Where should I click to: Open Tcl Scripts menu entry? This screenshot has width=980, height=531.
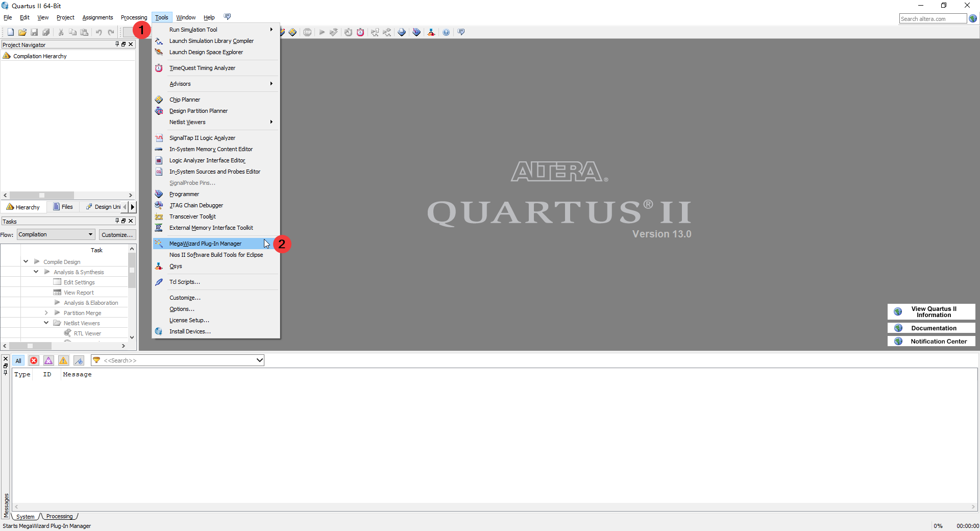tap(216, 282)
